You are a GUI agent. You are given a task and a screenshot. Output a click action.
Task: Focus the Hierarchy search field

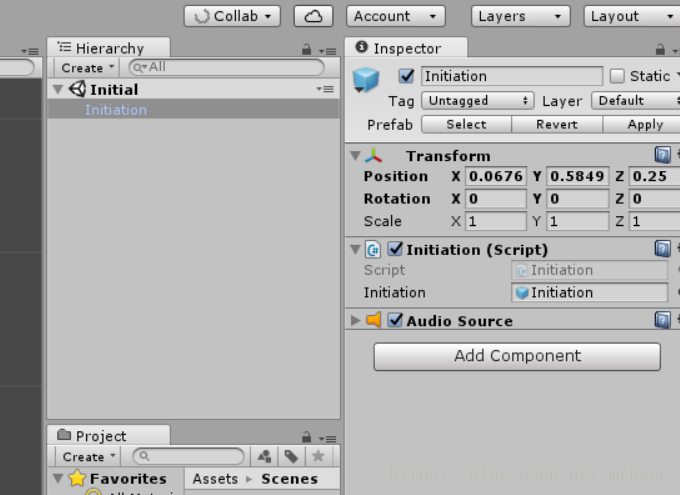(x=226, y=67)
